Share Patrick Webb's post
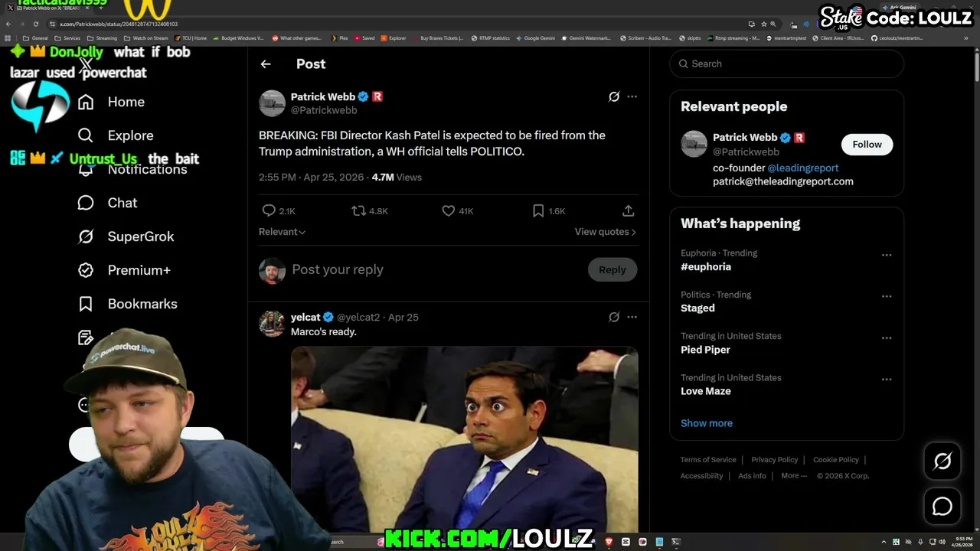980x551 pixels. point(628,210)
